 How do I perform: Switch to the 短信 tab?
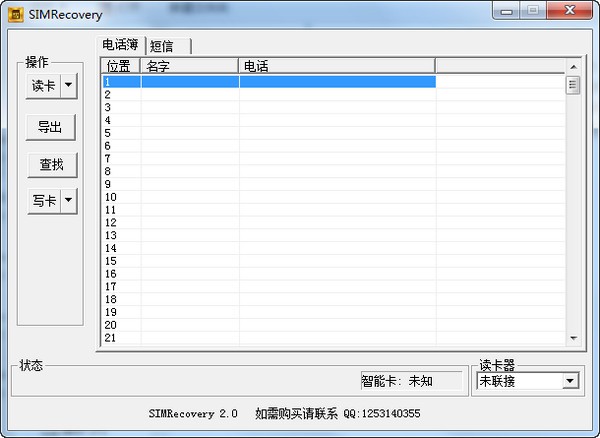point(162,46)
